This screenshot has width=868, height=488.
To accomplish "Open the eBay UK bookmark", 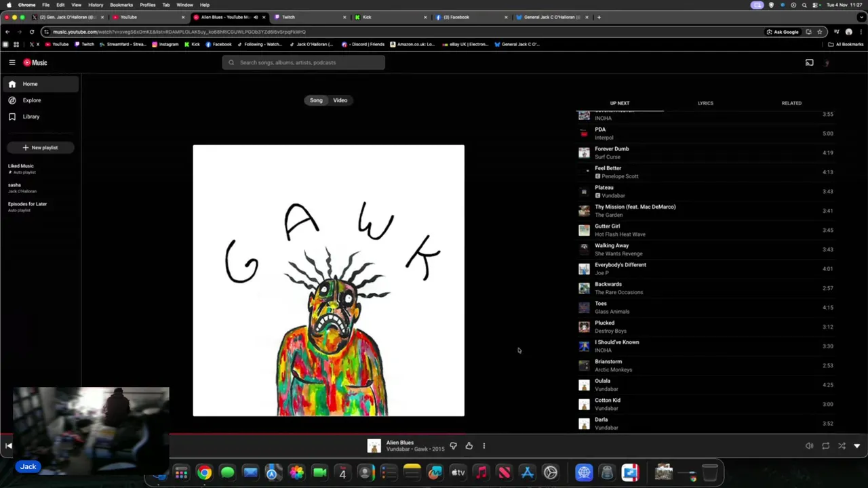I will [x=465, y=44].
